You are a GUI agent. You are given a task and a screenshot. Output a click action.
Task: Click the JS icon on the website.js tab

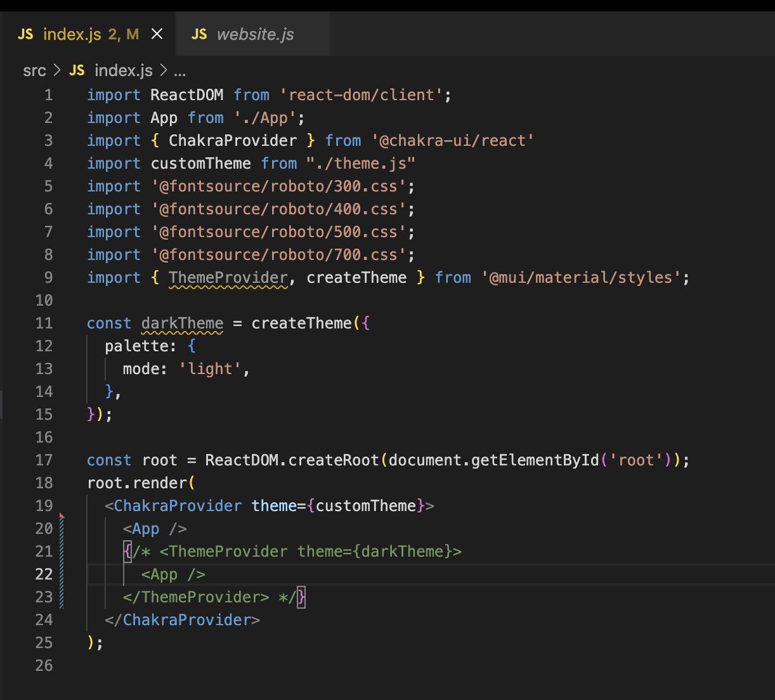pos(199,34)
